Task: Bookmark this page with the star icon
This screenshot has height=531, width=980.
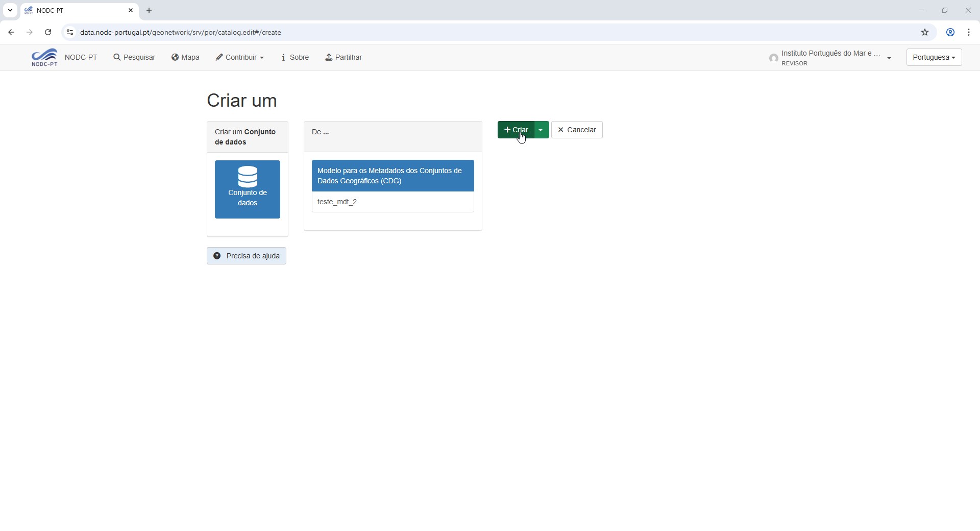Action: pyautogui.click(x=924, y=32)
